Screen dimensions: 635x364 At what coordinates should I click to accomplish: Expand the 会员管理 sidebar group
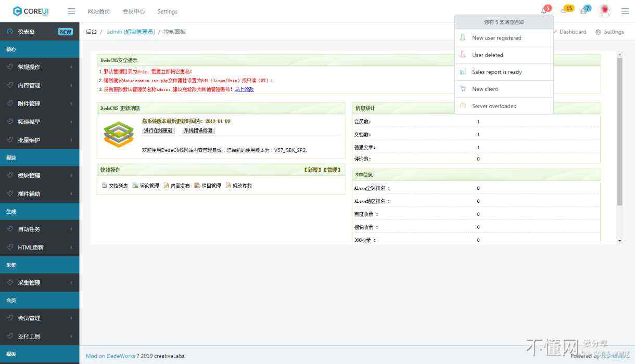click(x=40, y=318)
